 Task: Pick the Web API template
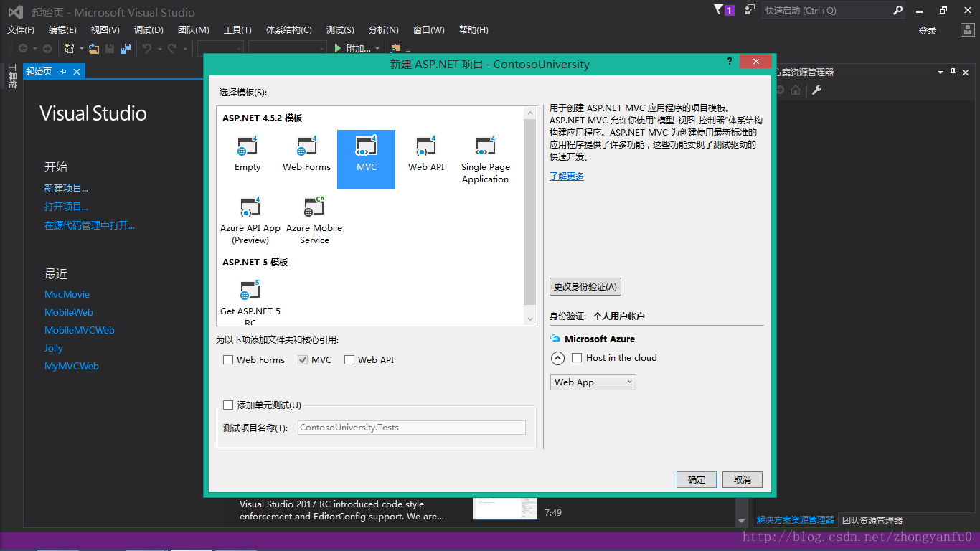coord(426,154)
